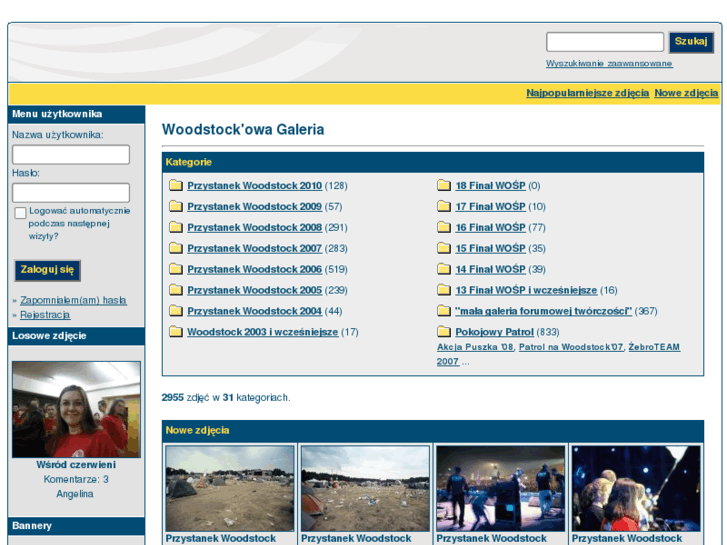Click folder icon beside Woodstock 2003 i wcześniejsze

tap(176, 332)
